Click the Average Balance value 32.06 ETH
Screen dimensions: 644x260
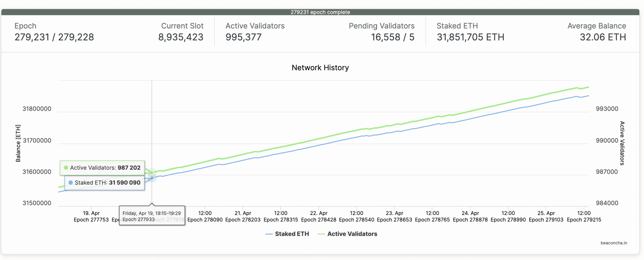click(603, 37)
